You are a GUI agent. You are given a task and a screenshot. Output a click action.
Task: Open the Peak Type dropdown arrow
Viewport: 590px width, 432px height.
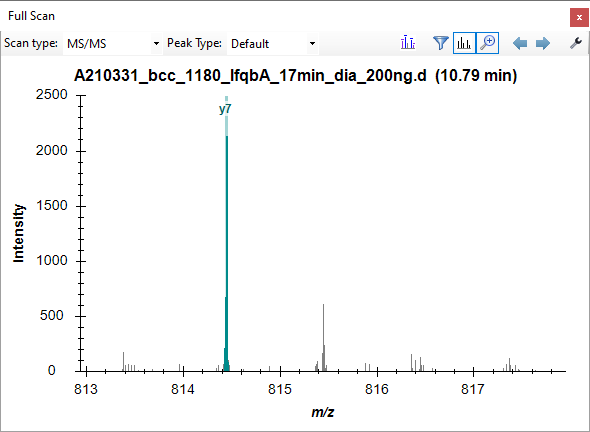point(312,43)
